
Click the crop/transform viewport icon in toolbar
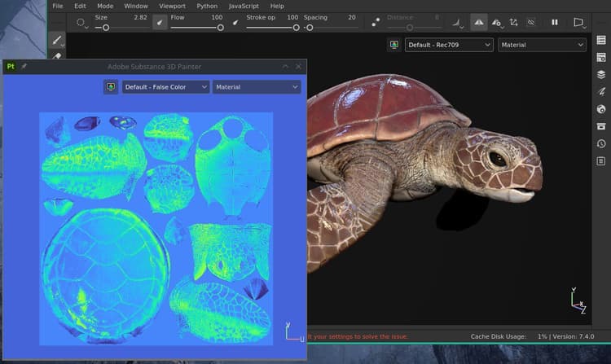pyautogui.click(x=513, y=23)
